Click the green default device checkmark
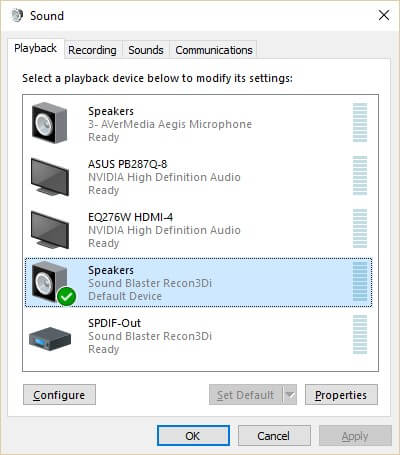This screenshot has height=455, width=400. pyautogui.click(x=66, y=296)
